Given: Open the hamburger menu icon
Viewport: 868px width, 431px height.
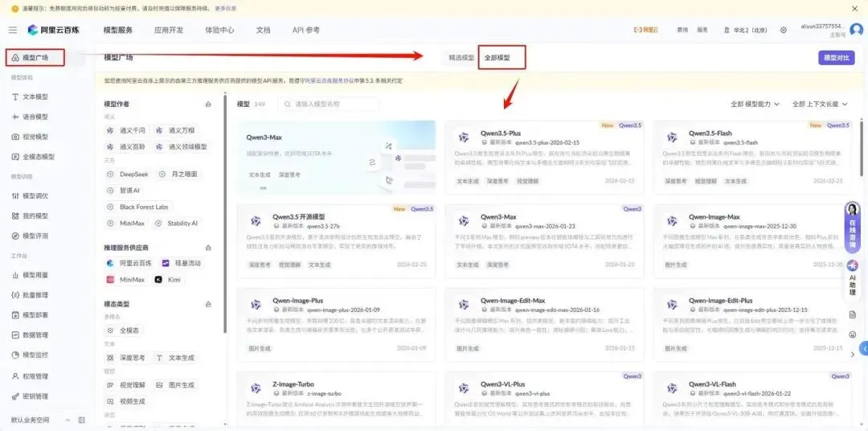Looking at the screenshot, I should coord(13,30).
